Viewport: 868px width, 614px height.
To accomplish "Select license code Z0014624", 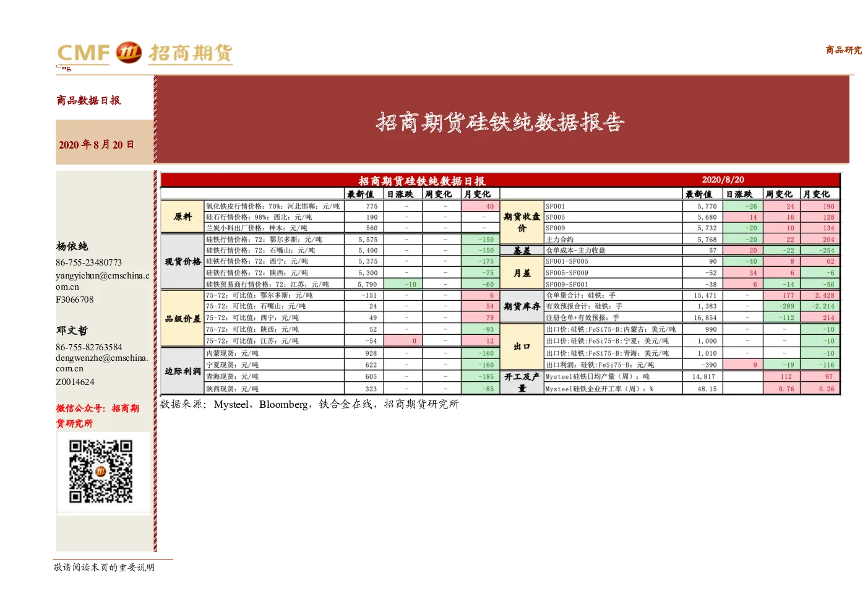I will click(x=75, y=382).
